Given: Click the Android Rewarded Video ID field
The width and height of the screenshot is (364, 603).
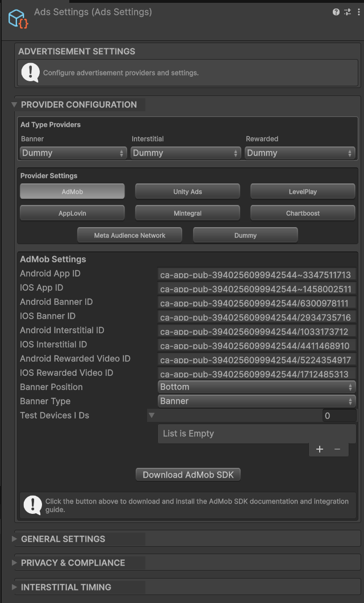Looking at the screenshot, I should click(x=257, y=359).
